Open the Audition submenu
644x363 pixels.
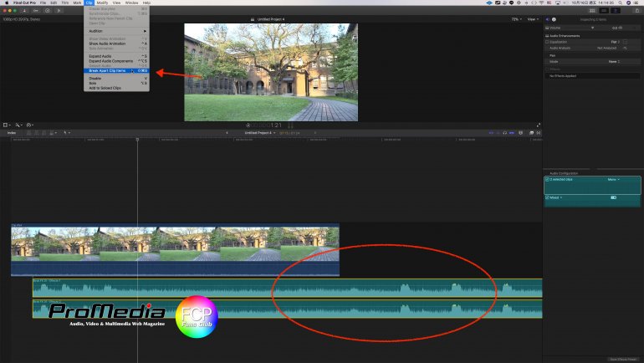coord(116,31)
